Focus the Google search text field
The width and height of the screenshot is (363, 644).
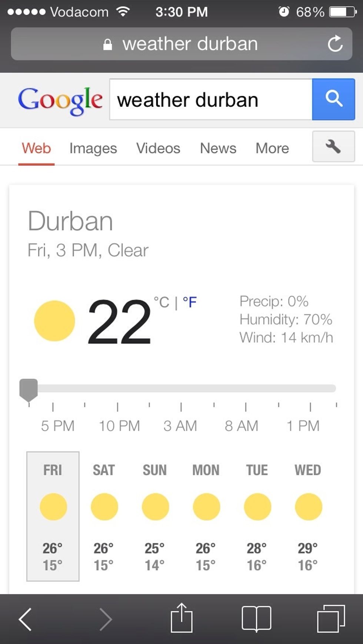click(211, 100)
